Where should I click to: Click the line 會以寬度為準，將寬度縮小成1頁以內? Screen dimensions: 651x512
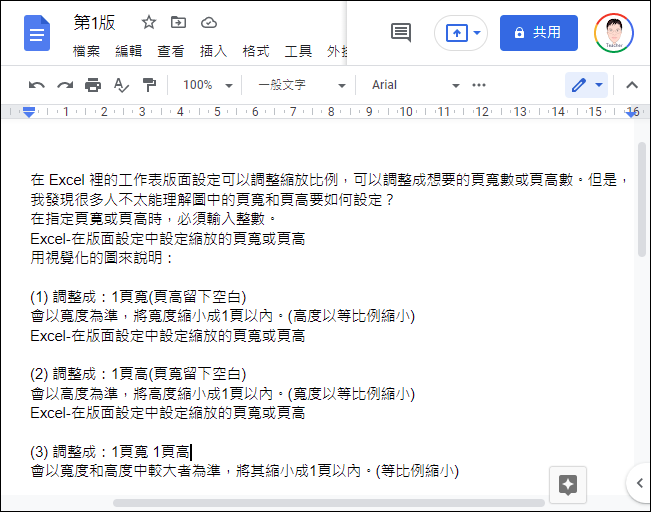click(x=223, y=316)
